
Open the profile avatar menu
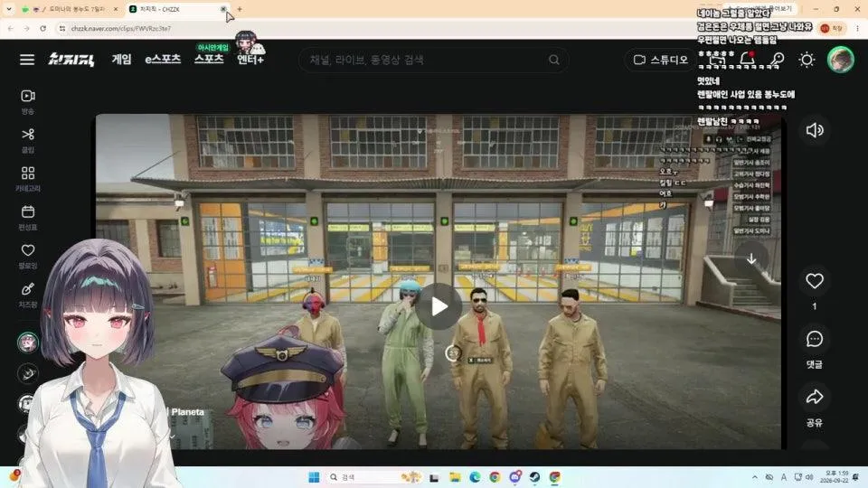pos(840,60)
